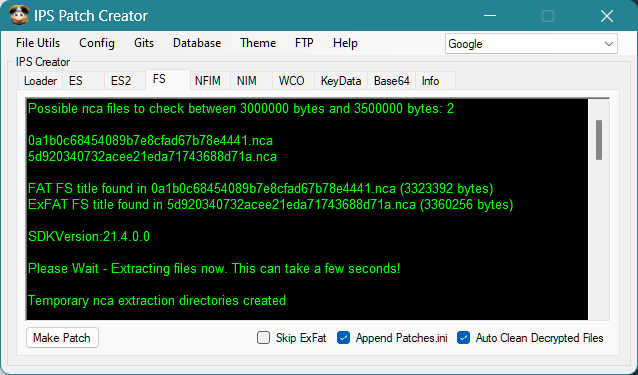Click the SDKVersion:21.4.0.0 log line
The width and height of the screenshot is (638, 375).
(x=89, y=236)
